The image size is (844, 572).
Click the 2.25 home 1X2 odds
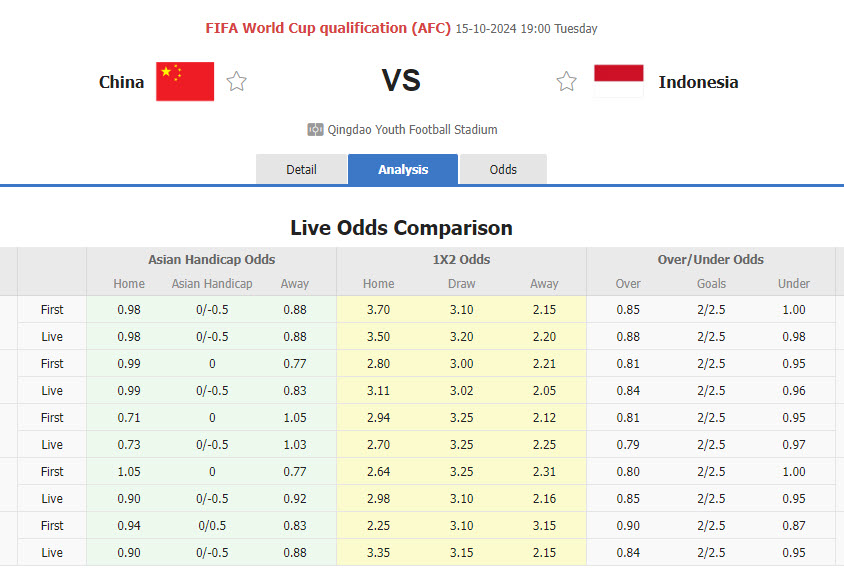378,526
